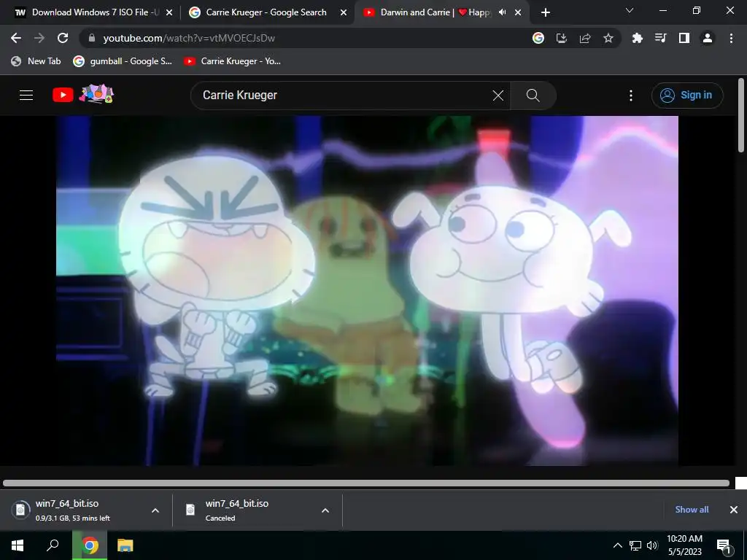Screen dimensions: 747x560
Task: Open a new browser tab
Action: pyautogui.click(x=546, y=12)
